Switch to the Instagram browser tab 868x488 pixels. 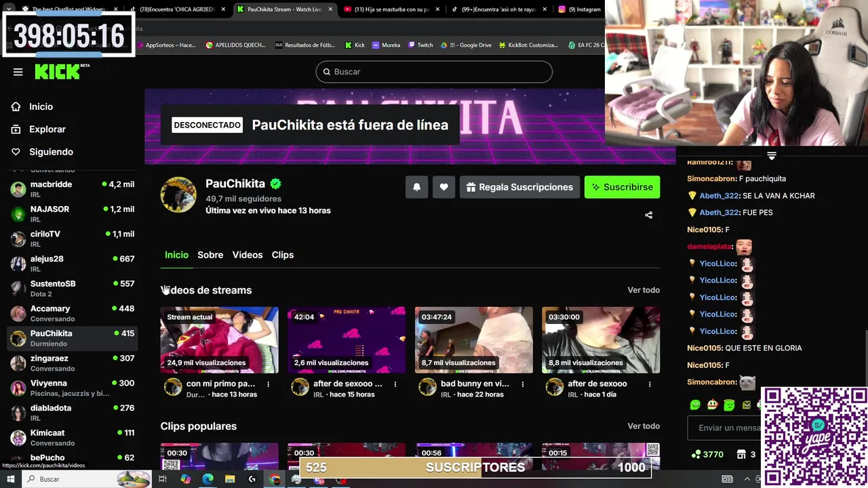(x=579, y=9)
